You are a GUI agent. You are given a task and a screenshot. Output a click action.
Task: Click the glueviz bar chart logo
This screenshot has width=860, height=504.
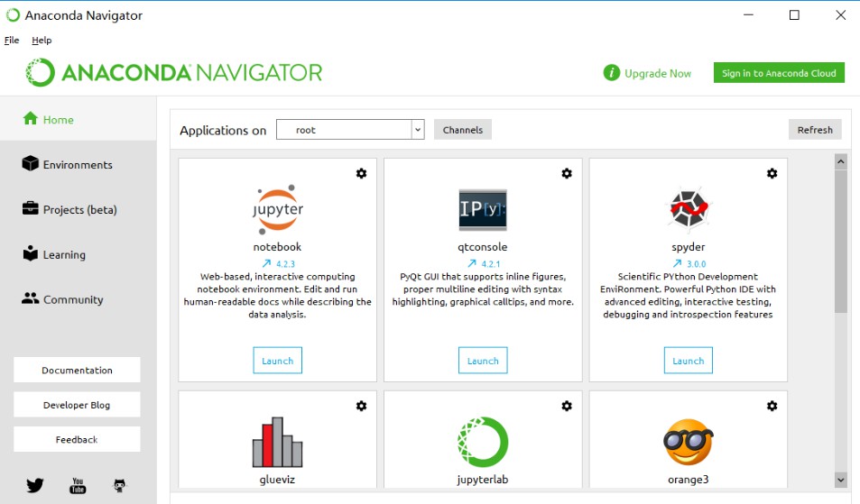278,442
